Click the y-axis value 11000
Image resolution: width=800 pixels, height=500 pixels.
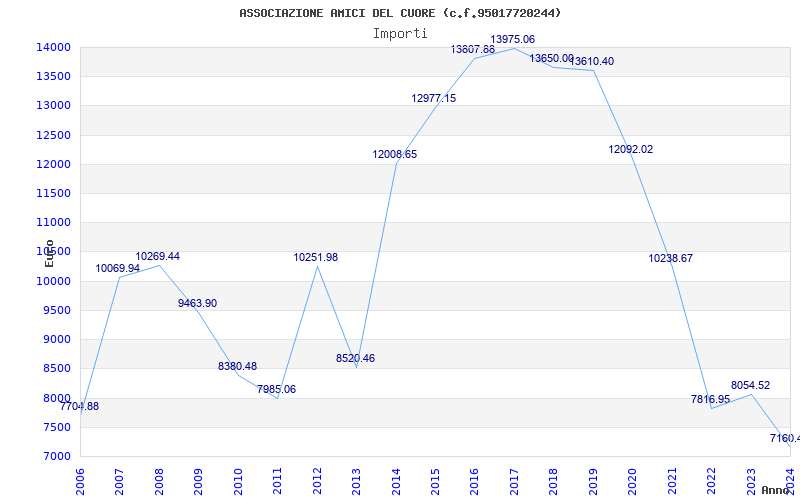(x=53, y=222)
